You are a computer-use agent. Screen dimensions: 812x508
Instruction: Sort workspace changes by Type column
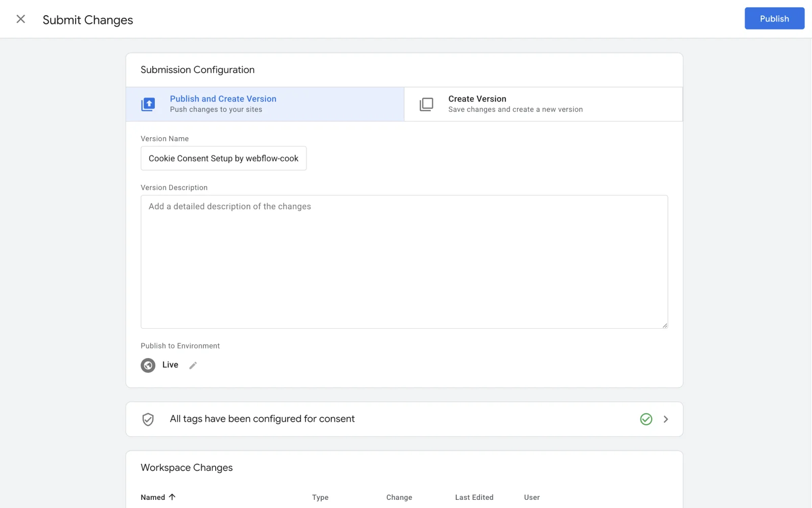click(320, 497)
